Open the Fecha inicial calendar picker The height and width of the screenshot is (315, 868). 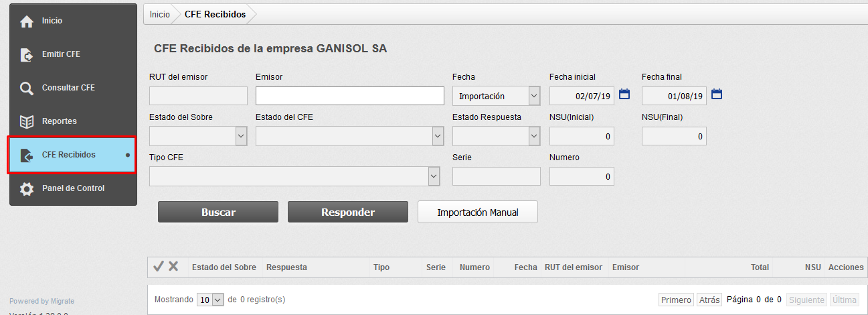tap(624, 94)
